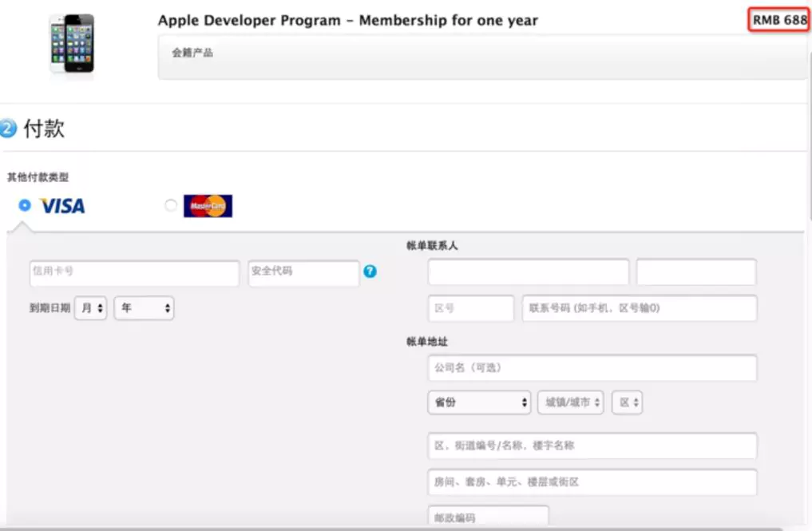This screenshot has width=812, height=531.
Task: Click the 公司名 company name field
Action: point(591,367)
